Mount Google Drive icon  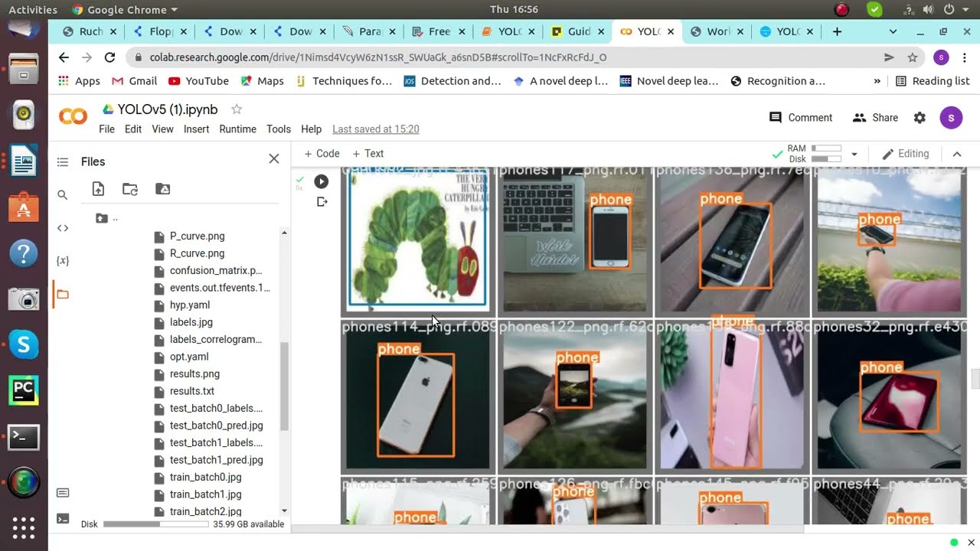coord(162,189)
